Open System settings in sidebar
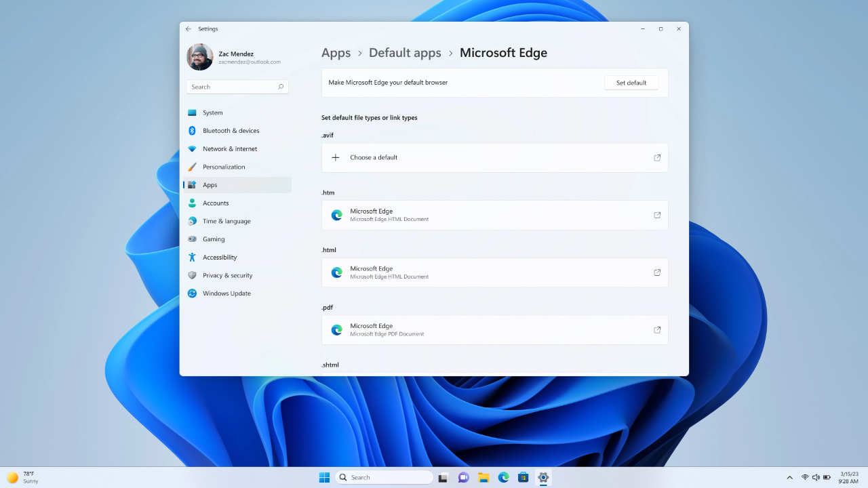Viewport: 868px width, 488px height. pyautogui.click(x=237, y=113)
